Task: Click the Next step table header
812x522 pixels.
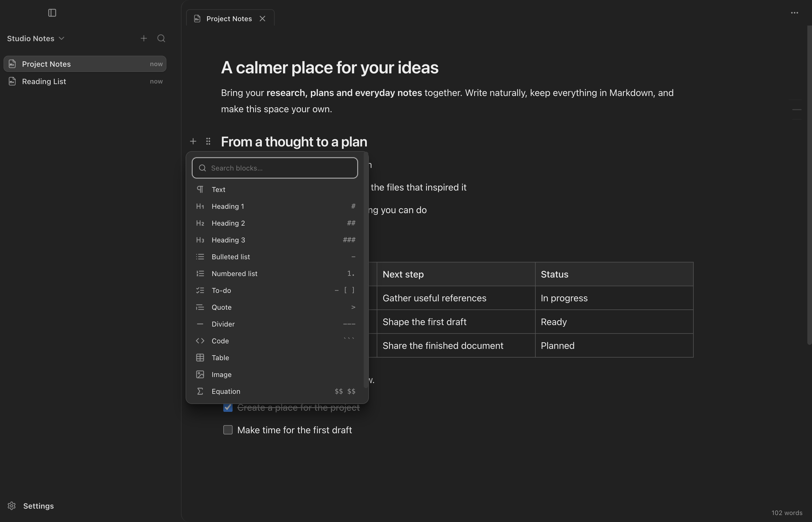Action: point(456,274)
